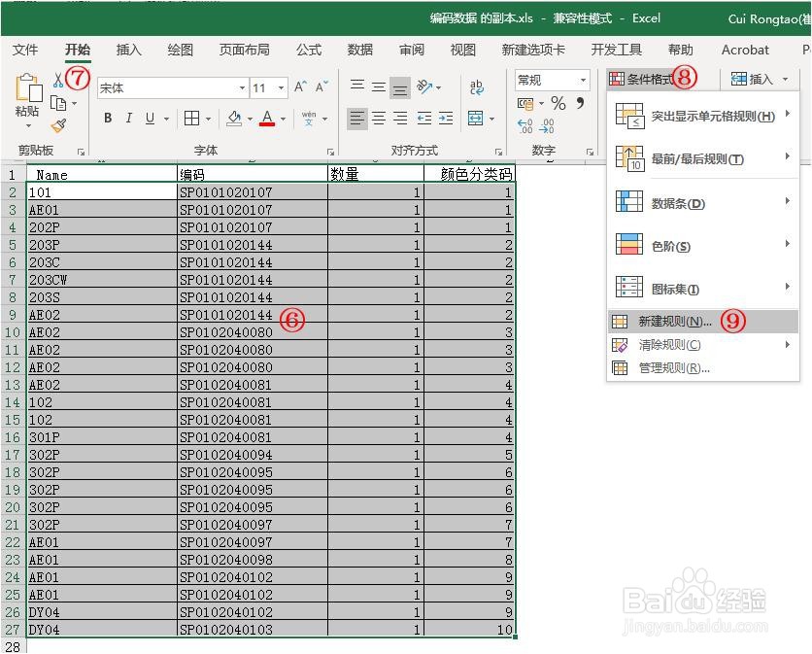Viewport: 812px width, 654px height.
Task: Click Merge and Center icon
Action: (475, 119)
